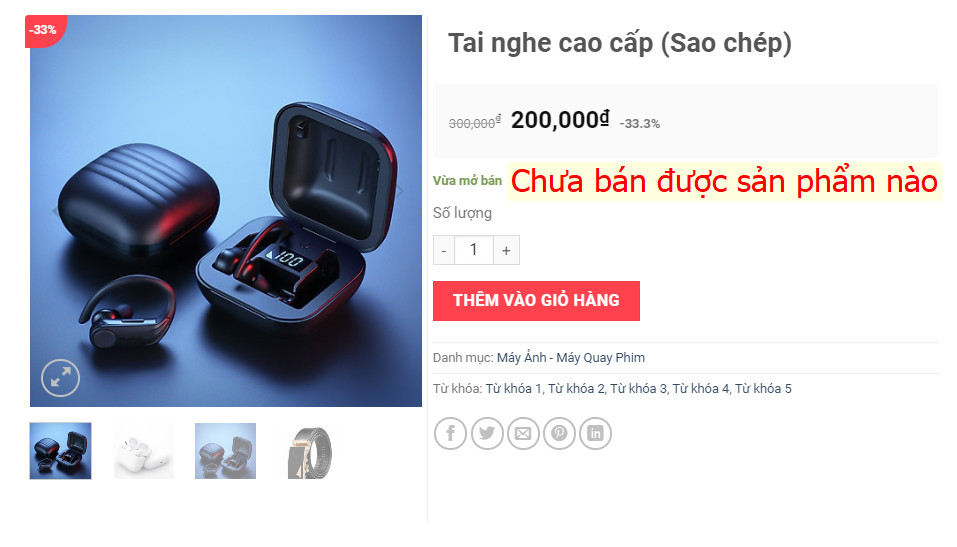Screen dimensions: 957x547
Task: Select white earbuds thumbnail
Action: pyautogui.click(x=144, y=451)
